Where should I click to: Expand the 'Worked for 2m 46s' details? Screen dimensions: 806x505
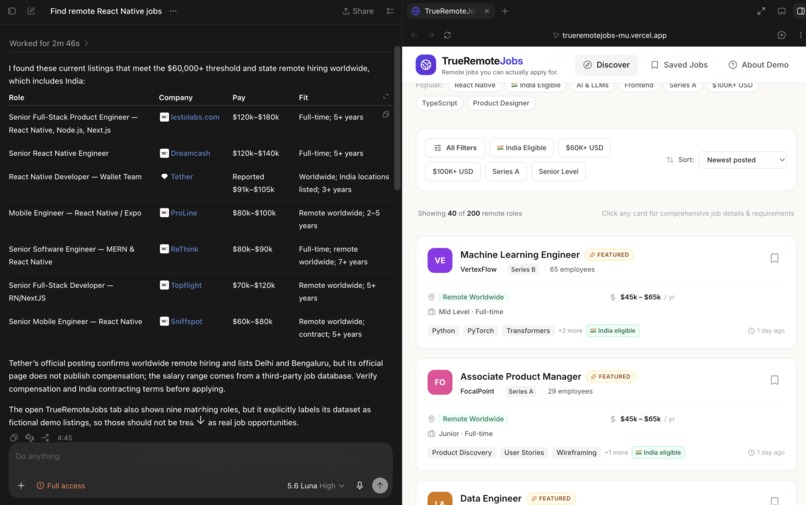[48, 43]
